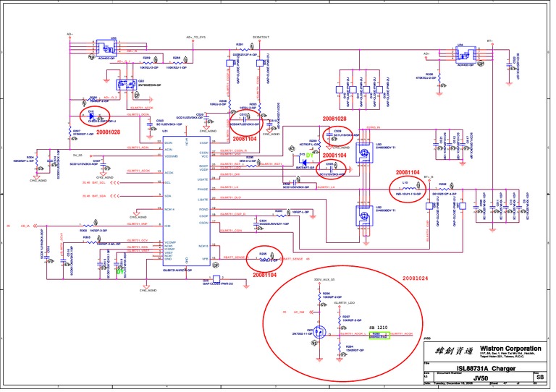Select the SB 1210 annotation text
The width and height of the screenshot is (556, 392).
[x=379, y=328]
